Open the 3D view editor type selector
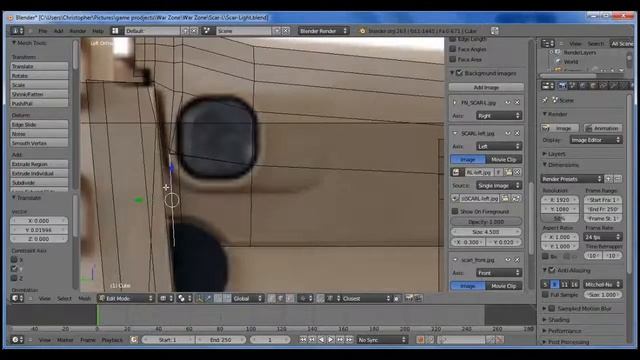640x360 pixels. [x=17, y=298]
